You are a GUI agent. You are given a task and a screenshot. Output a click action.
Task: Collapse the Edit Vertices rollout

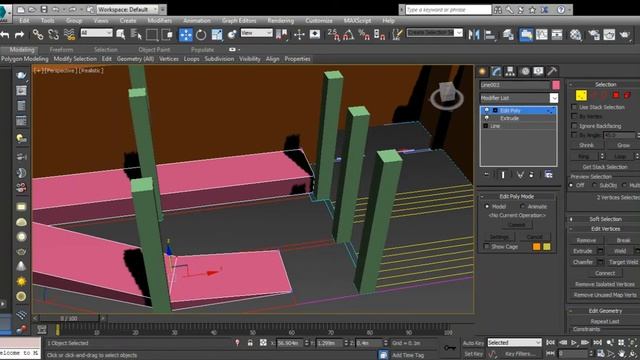pyautogui.click(x=605, y=229)
